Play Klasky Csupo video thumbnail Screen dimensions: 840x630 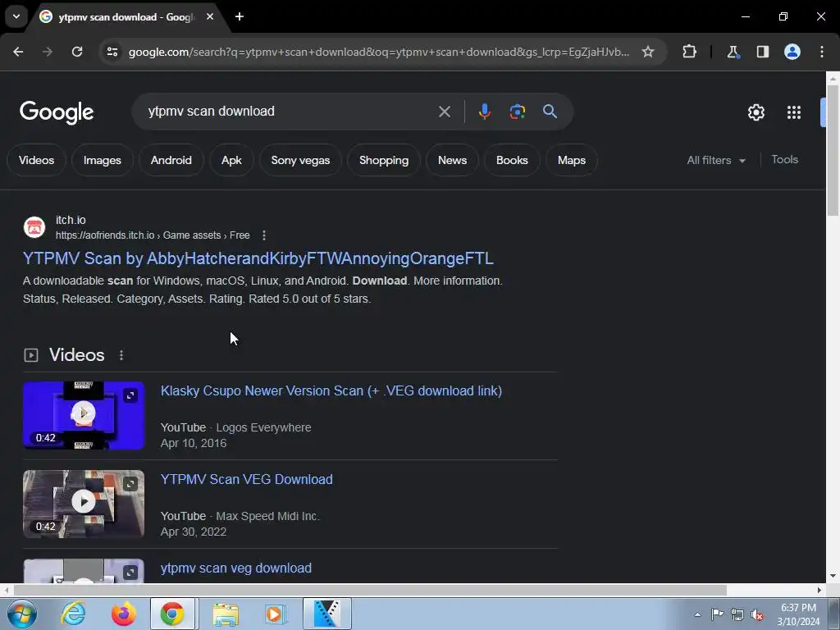pyautogui.click(x=84, y=415)
